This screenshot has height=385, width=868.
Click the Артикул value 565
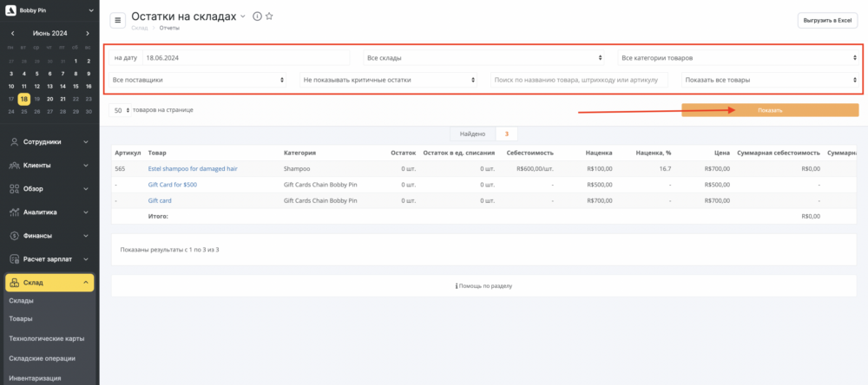pyautogui.click(x=120, y=169)
